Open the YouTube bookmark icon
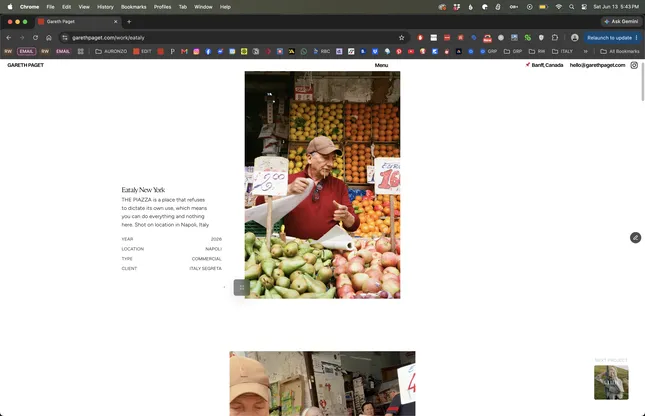The height and width of the screenshot is (416, 645). coord(411,51)
